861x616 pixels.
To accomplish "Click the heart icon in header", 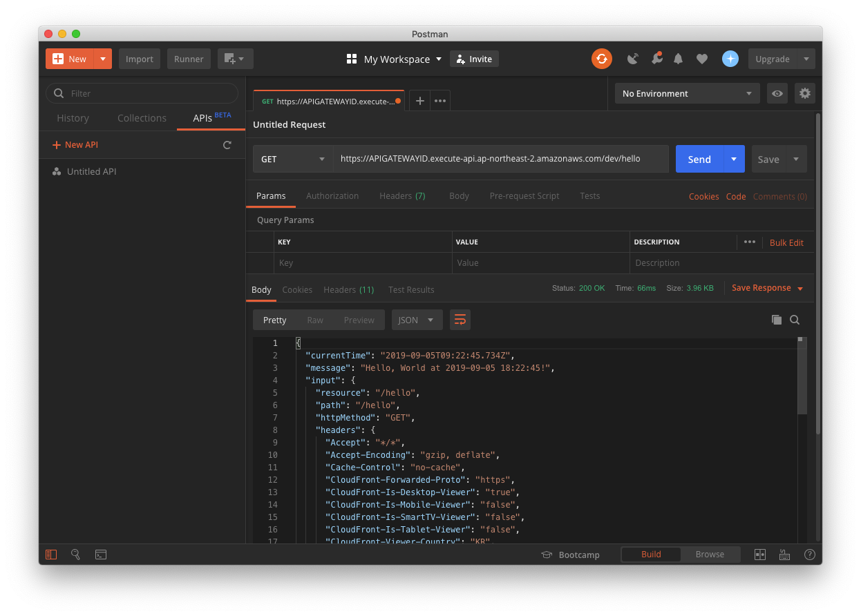I will (702, 59).
